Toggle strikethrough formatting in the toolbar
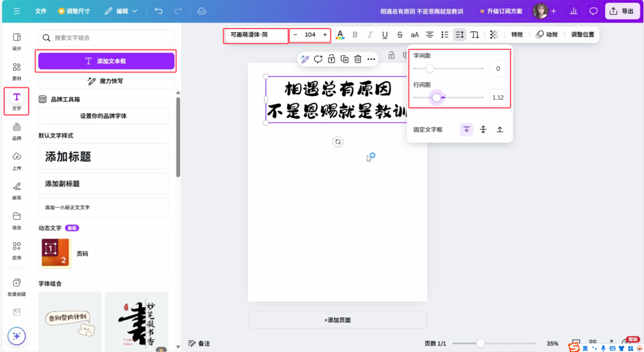644x352 pixels. tap(400, 35)
